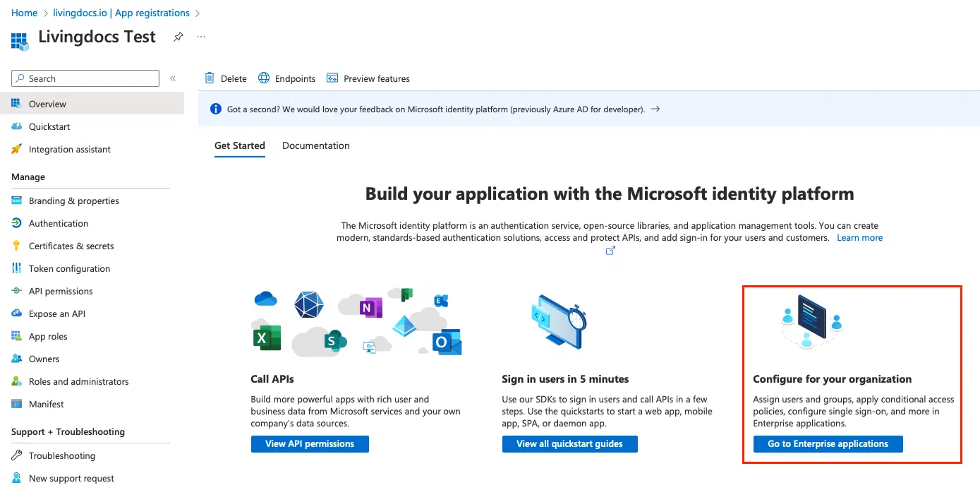Click the Configure for your organization illustration
980x490 pixels.
pos(813,321)
